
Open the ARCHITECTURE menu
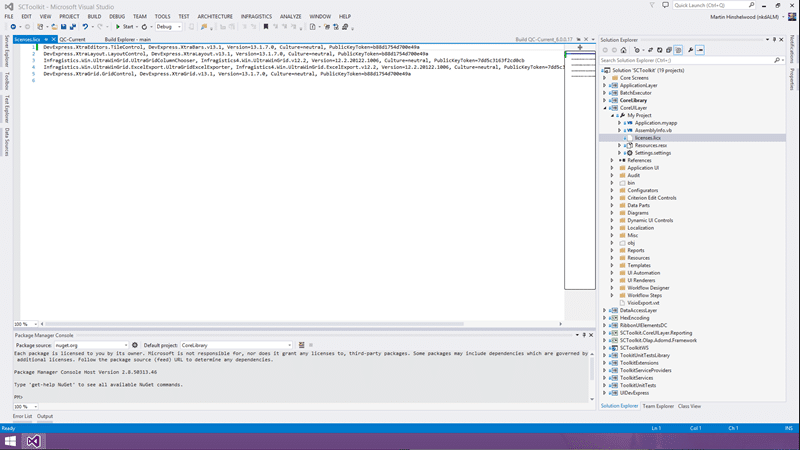(x=215, y=16)
